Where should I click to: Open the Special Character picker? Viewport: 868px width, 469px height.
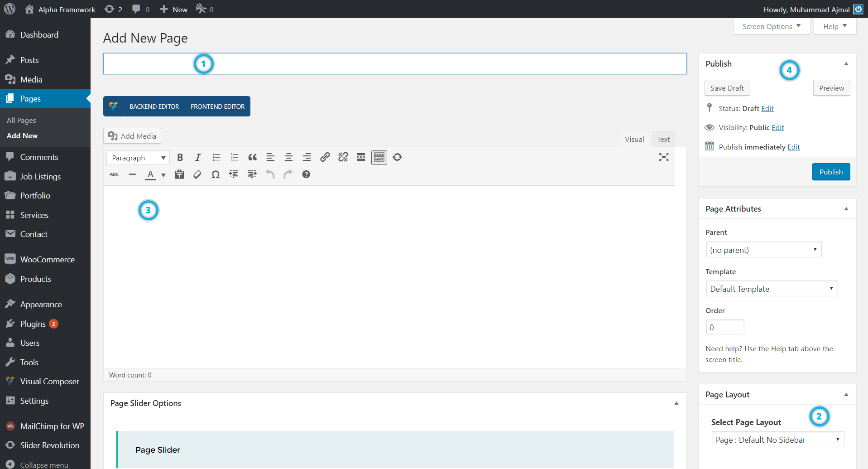(216, 174)
